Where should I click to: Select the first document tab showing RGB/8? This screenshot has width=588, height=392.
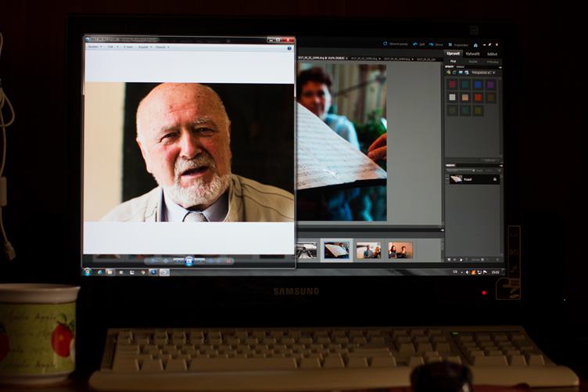322,58
